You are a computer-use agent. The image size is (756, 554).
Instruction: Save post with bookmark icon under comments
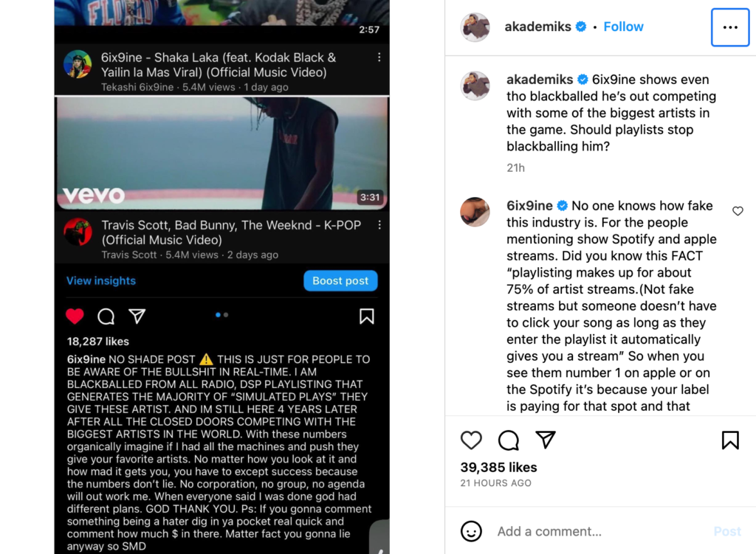point(730,440)
